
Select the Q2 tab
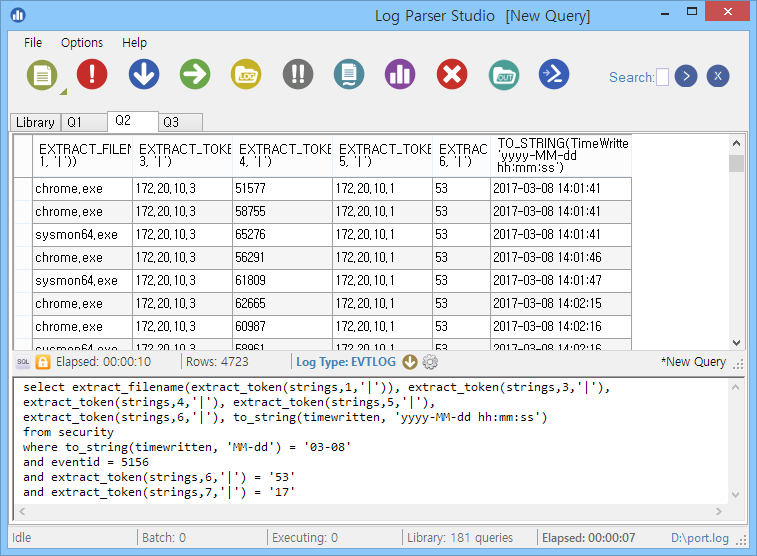point(132,121)
